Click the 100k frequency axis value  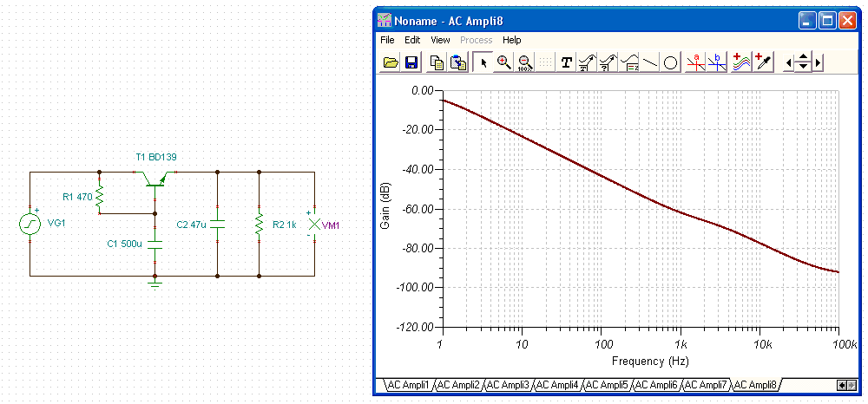[x=845, y=344]
